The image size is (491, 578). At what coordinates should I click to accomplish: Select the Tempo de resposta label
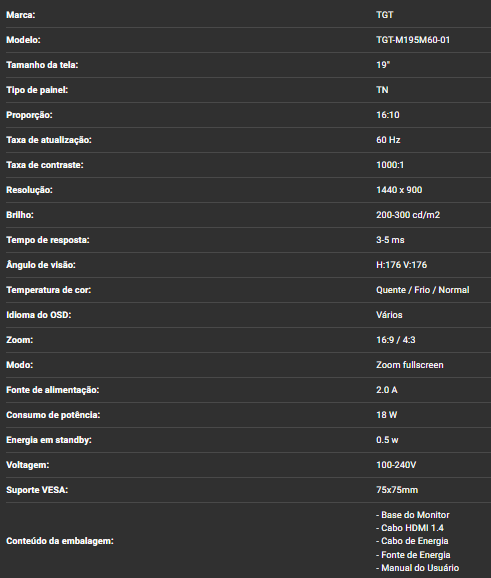(x=48, y=240)
